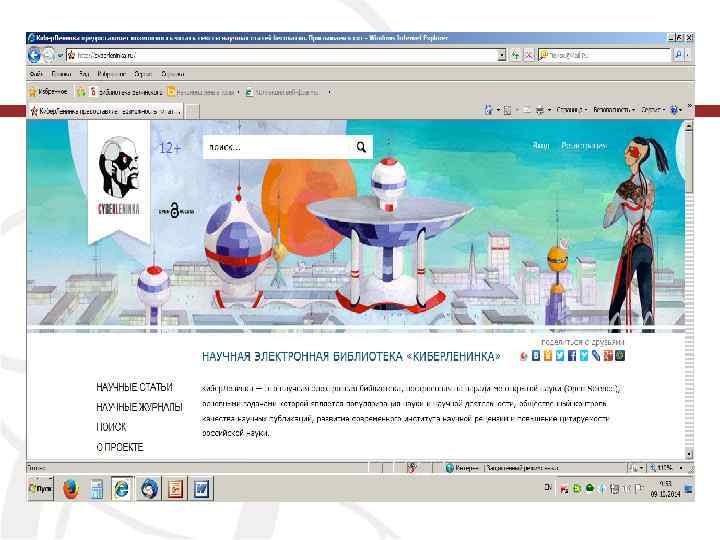Click the Feeds icon in command bar
Image resolution: width=720 pixels, height=540 pixels.
click(507, 110)
